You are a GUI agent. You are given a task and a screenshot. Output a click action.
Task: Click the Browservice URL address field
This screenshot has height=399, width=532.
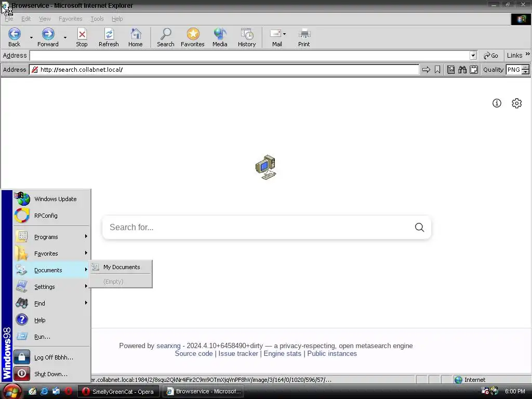click(x=224, y=70)
